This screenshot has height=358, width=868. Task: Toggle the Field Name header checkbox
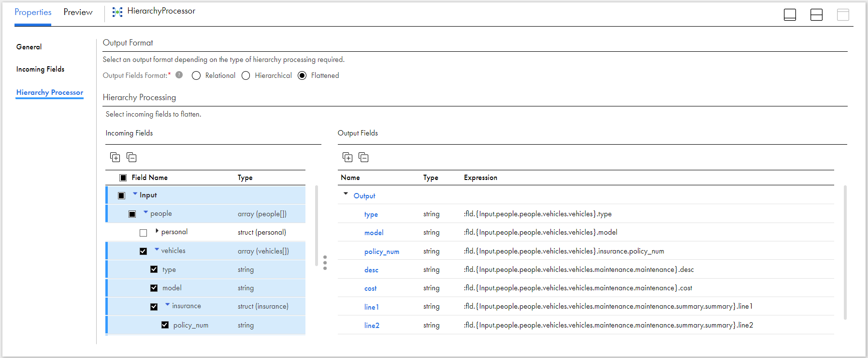(123, 178)
